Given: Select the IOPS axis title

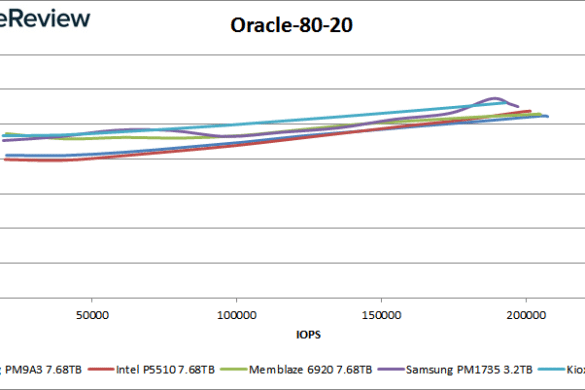Looking at the screenshot, I should (308, 334).
